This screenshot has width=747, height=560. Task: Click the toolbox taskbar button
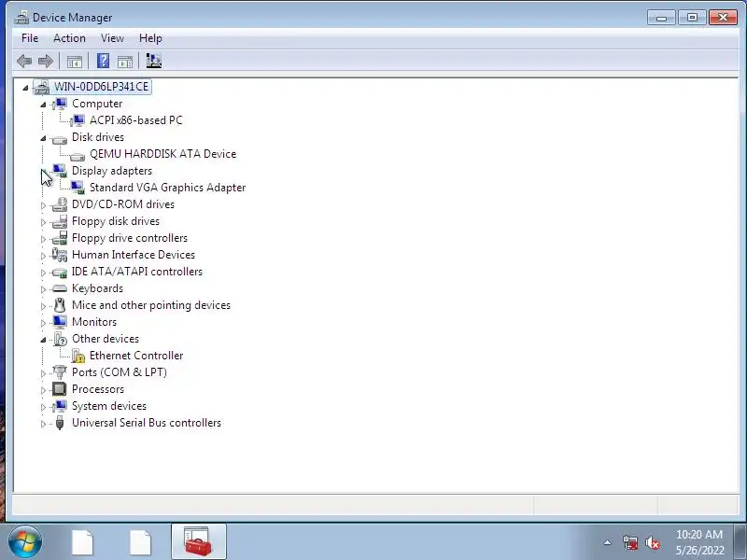click(198, 541)
